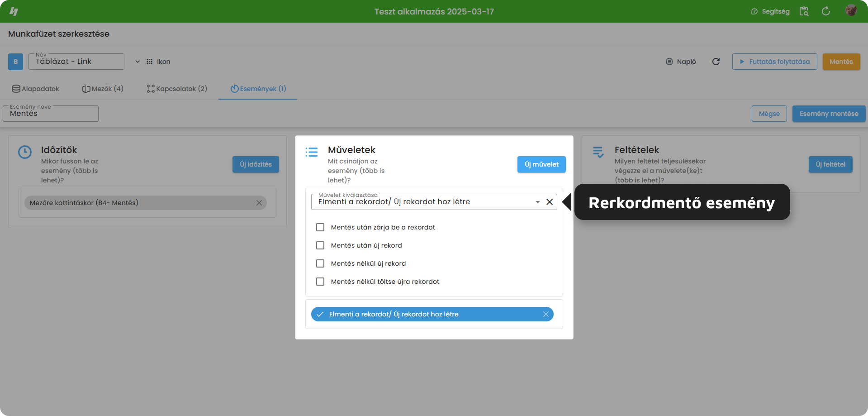Enable Mentés után zárja be a rekordot
Viewport: 868px width, 416px height.
pyautogui.click(x=320, y=227)
